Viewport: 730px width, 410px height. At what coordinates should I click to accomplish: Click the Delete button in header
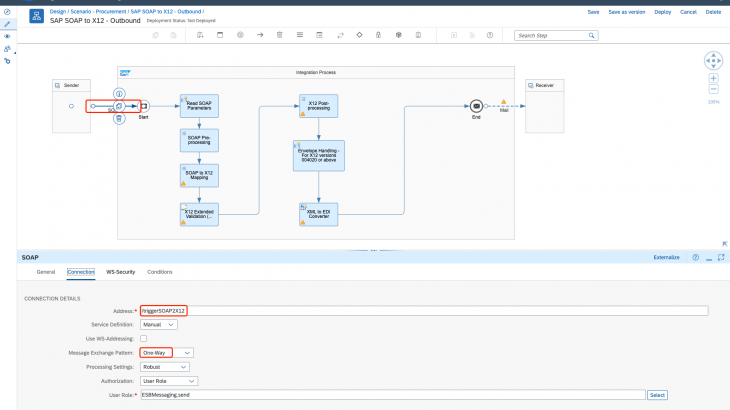coord(713,12)
